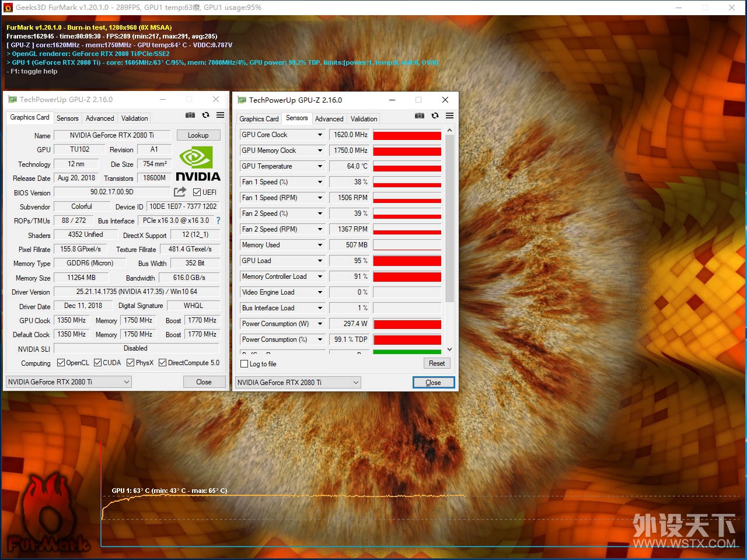This screenshot has width=747, height=560.
Task: Click the GPU Load red graph bar
Action: 407,261
